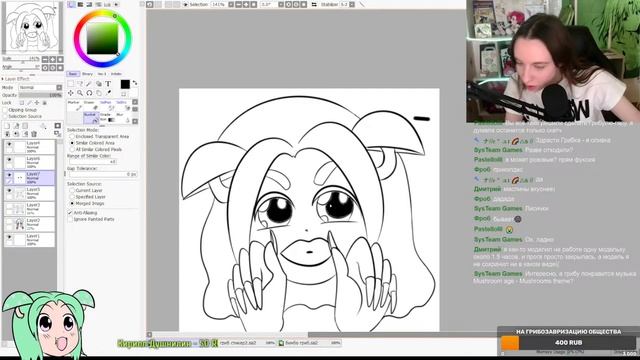Select the Zoom magnifier tool
Screen dimensions: 640x360
[80, 93]
